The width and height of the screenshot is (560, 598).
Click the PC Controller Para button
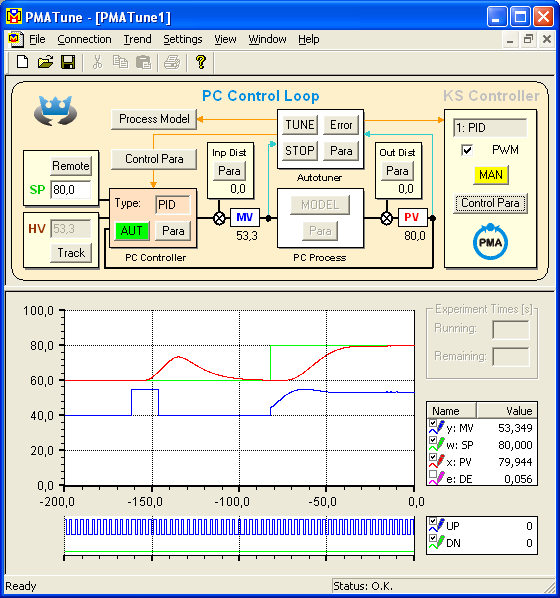pos(173,231)
